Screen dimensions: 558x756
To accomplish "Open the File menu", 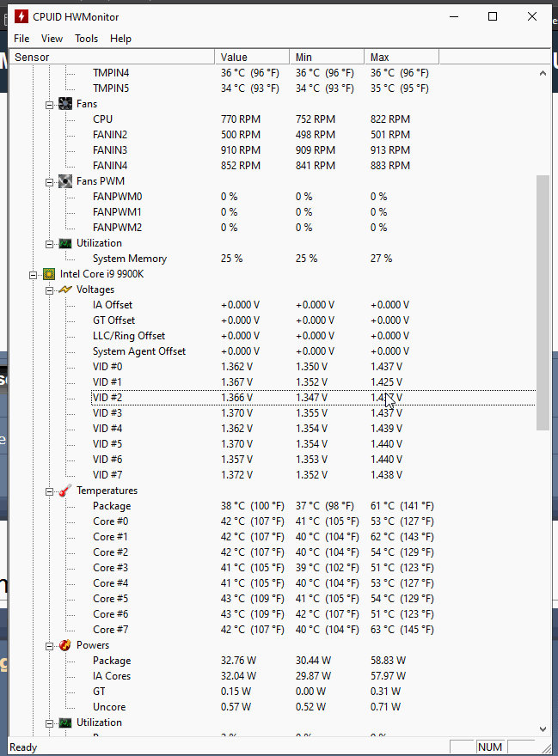I will pyautogui.click(x=21, y=39).
